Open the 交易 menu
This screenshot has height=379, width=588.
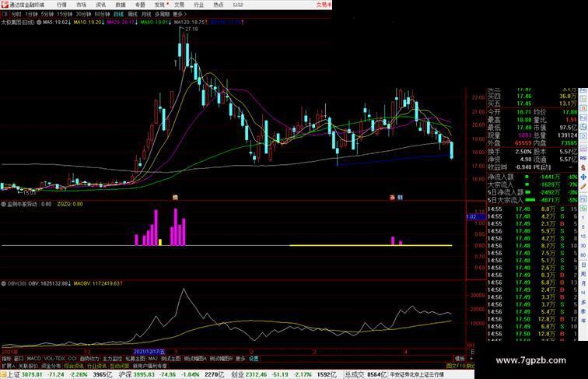click(179, 5)
